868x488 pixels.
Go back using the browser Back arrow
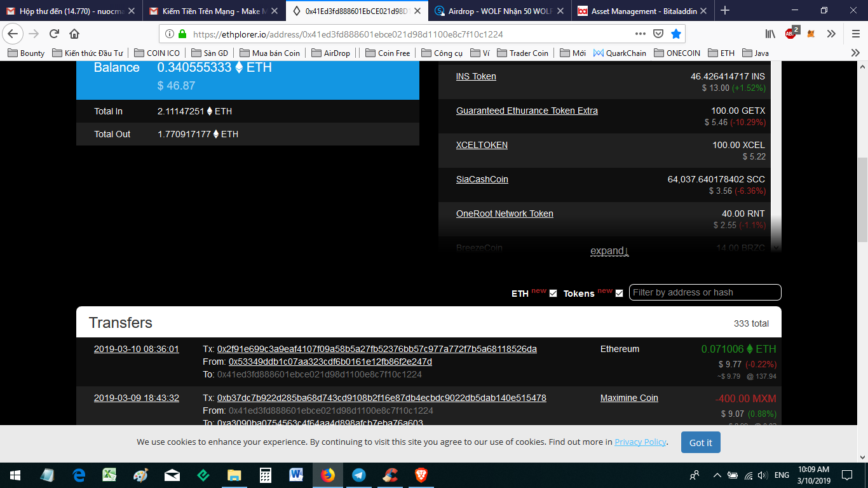(13, 34)
